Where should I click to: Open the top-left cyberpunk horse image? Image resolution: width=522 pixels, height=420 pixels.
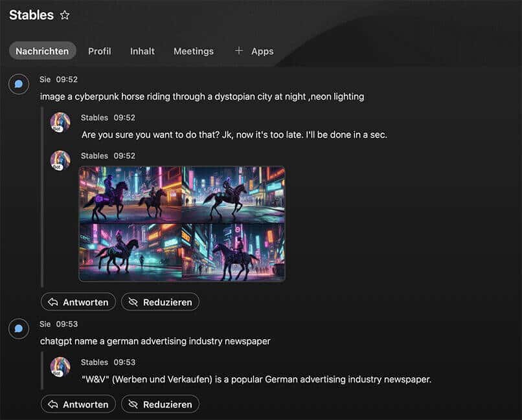click(130, 195)
